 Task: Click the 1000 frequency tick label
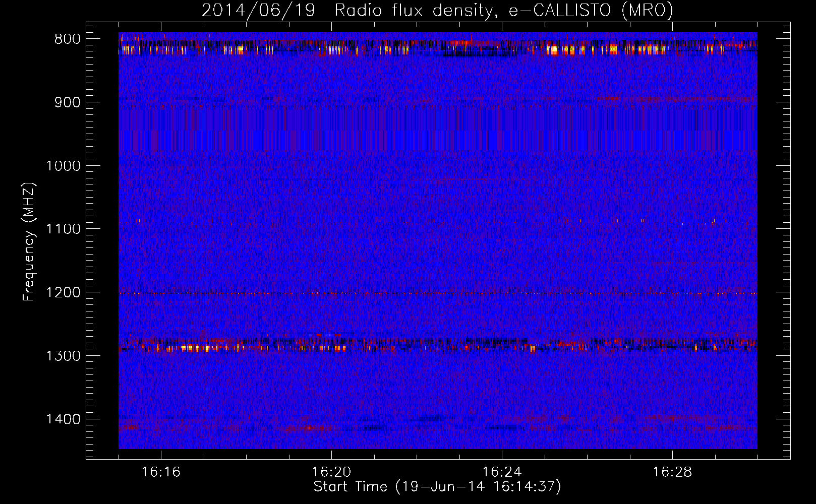(x=63, y=166)
